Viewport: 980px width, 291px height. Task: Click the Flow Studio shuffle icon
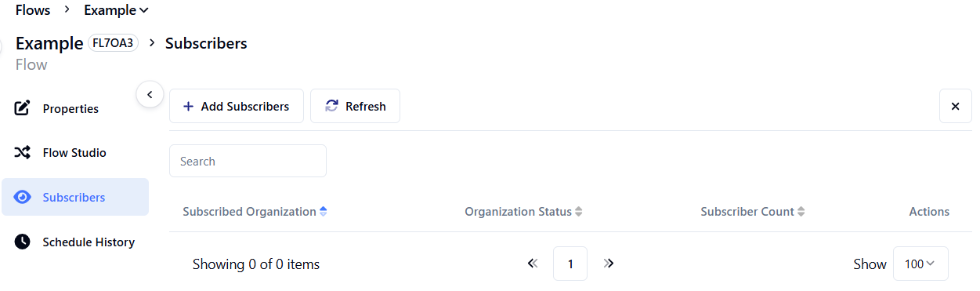[x=23, y=152]
